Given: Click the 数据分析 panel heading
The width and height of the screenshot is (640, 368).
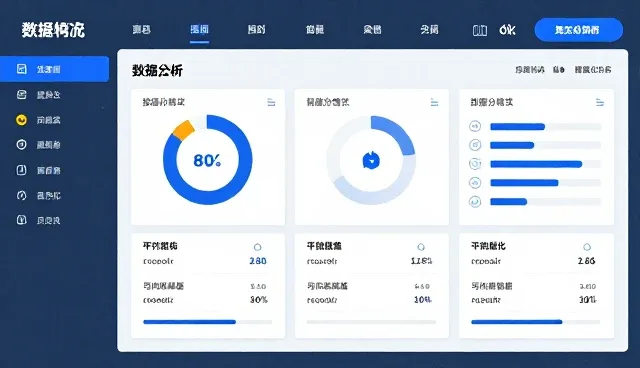Looking at the screenshot, I should pyautogui.click(x=157, y=71).
